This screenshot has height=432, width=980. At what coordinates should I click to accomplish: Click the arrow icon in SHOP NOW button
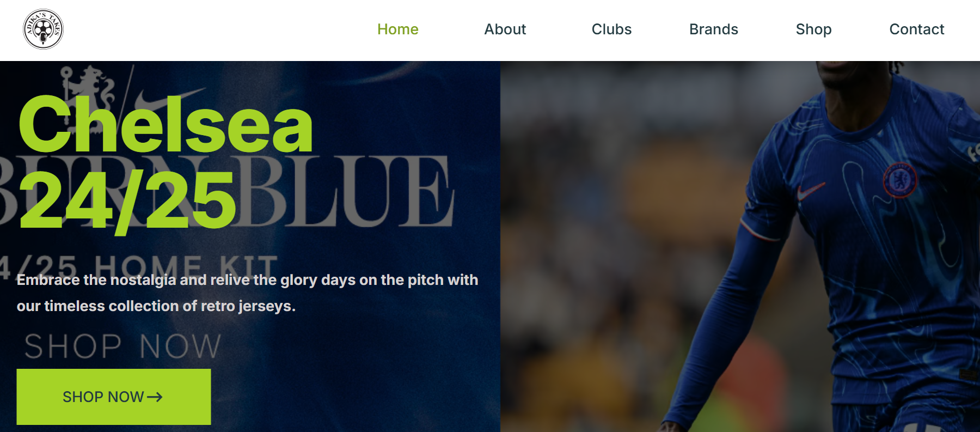coord(155,397)
